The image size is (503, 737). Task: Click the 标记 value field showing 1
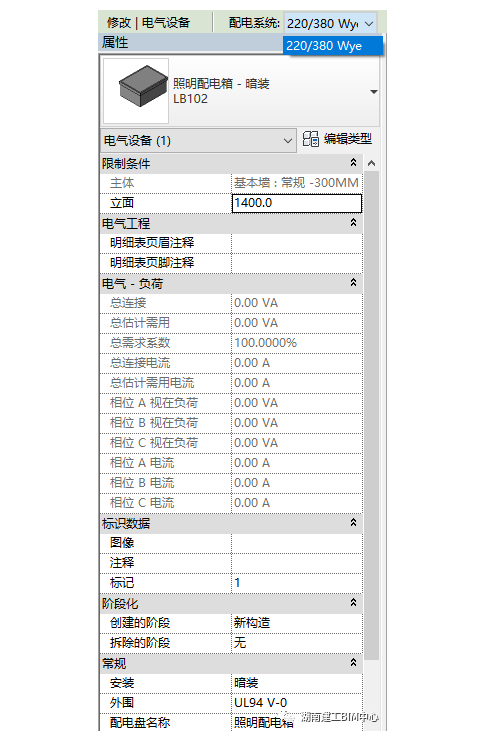[297, 583]
